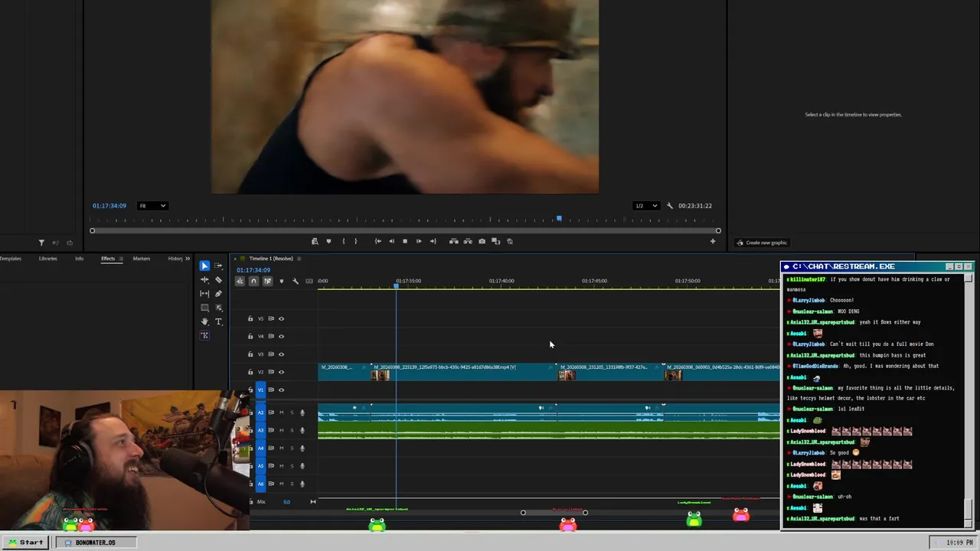Viewport: 980px width, 551px height.
Task: Step back one frame
Action: click(391, 241)
